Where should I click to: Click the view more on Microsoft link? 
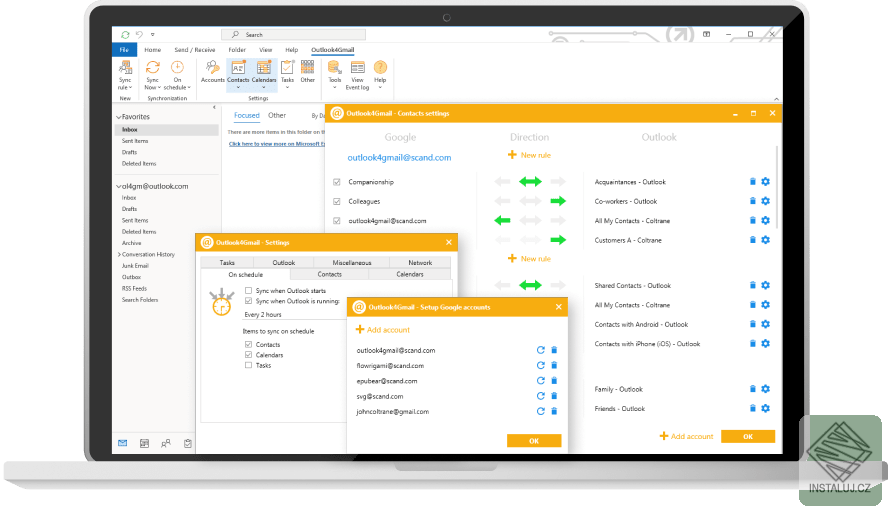click(277, 144)
